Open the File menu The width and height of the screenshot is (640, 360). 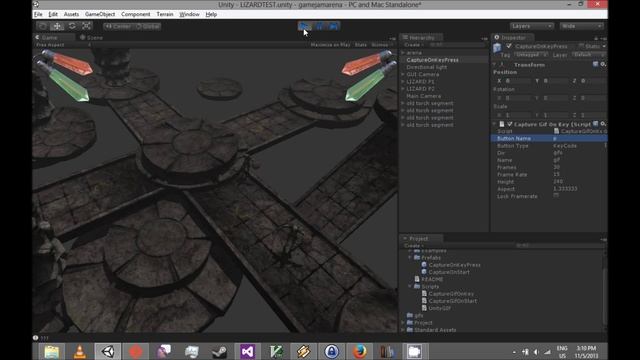(x=38, y=14)
